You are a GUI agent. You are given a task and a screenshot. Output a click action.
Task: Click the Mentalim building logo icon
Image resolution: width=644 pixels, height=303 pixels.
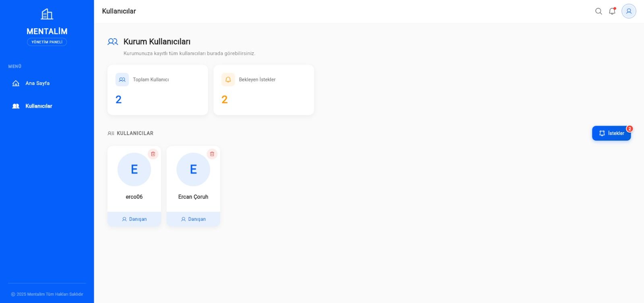point(47,14)
